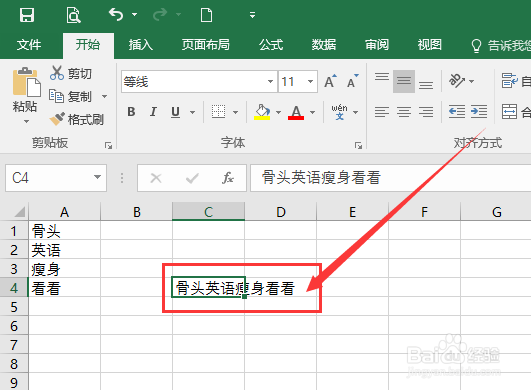The height and width of the screenshot is (390, 531).
Task: Open the 字体 font dialog launcher
Action: [x=358, y=146]
